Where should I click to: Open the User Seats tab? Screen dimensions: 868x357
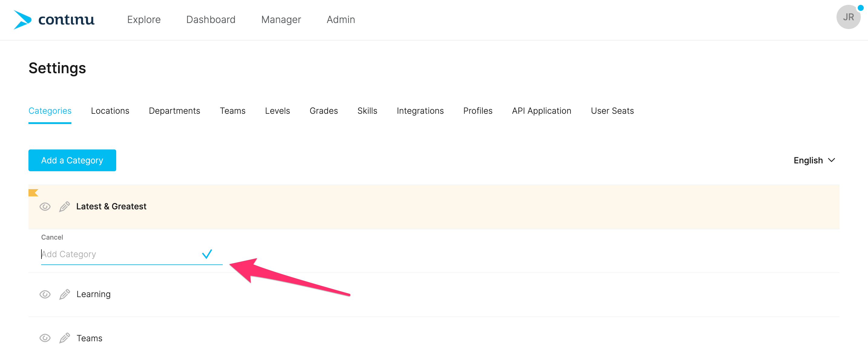point(612,111)
